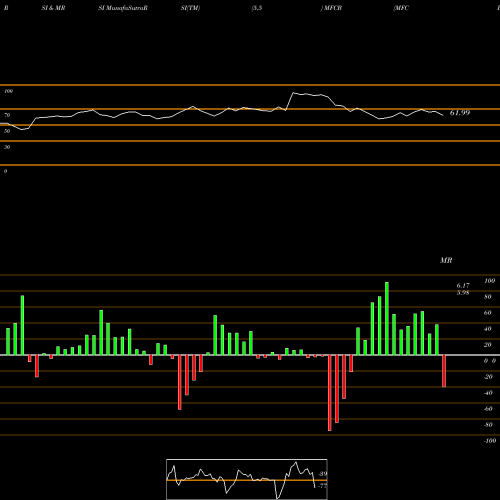
Task: Click the '(MFC' header text
Action: [x=401, y=8]
